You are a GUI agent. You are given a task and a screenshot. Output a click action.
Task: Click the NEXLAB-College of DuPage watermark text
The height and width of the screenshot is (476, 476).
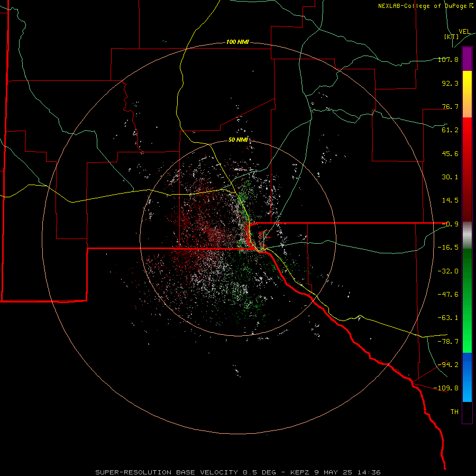(x=425, y=6)
